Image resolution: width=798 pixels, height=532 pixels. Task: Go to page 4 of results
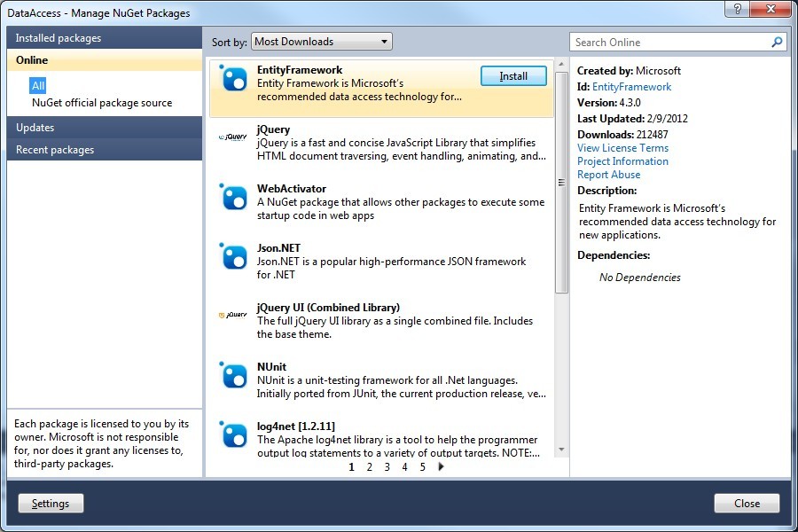(404, 467)
